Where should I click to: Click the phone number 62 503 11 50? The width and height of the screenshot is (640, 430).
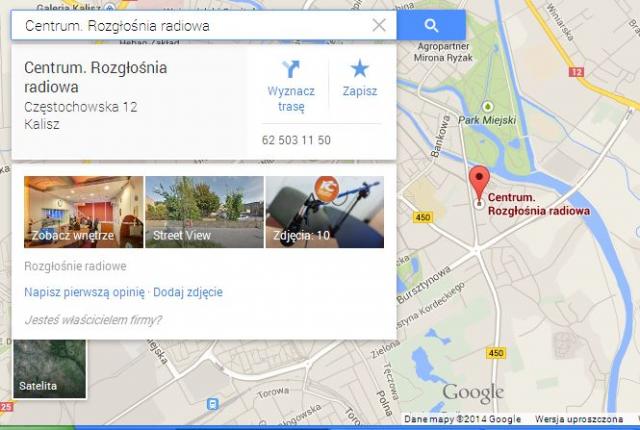point(296,140)
